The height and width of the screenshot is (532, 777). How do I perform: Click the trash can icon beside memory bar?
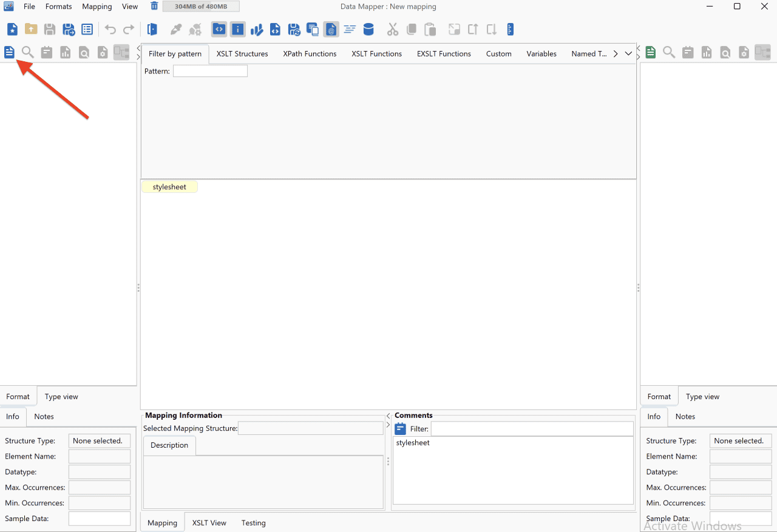[154, 6]
